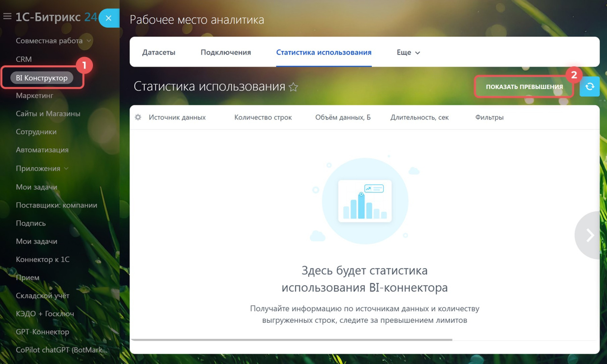The height and width of the screenshot is (364, 607).
Task: Open the Подпись section
Action: [x=31, y=223]
